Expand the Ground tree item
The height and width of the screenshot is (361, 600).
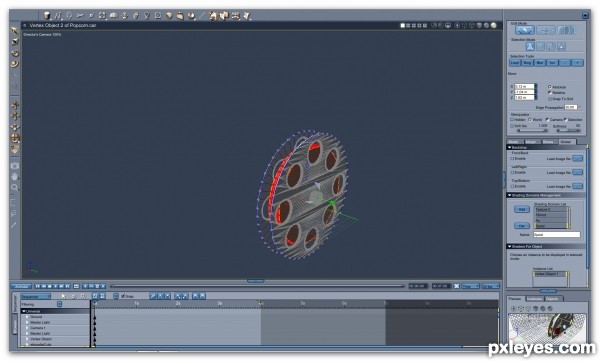(x=28, y=317)
